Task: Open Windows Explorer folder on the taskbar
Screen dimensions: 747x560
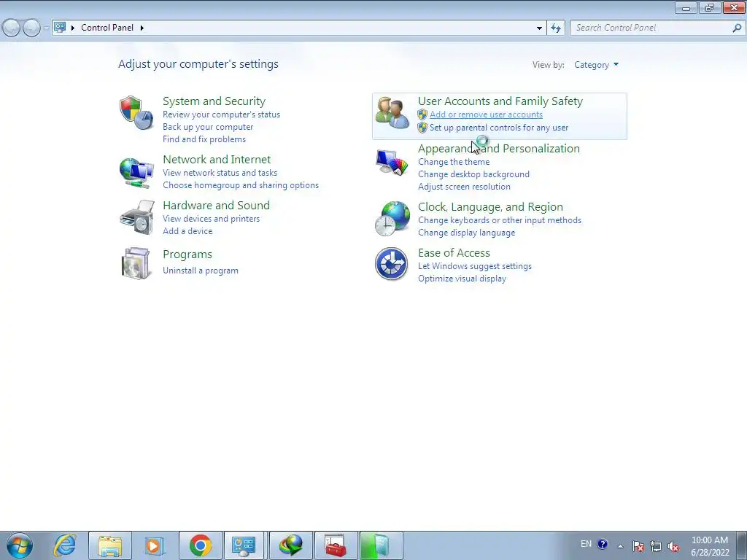Action: (110, 545)
